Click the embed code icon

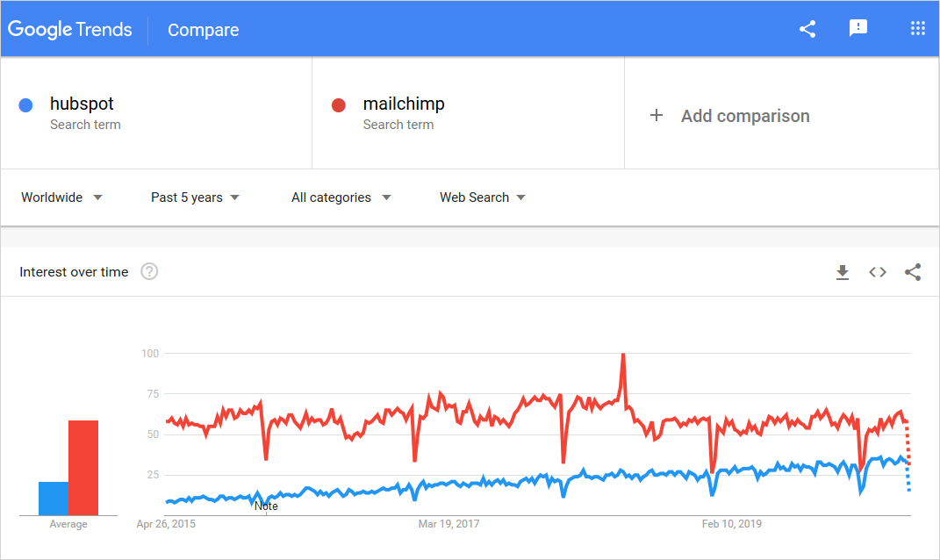pyautogui.click(x=878, y=272)
